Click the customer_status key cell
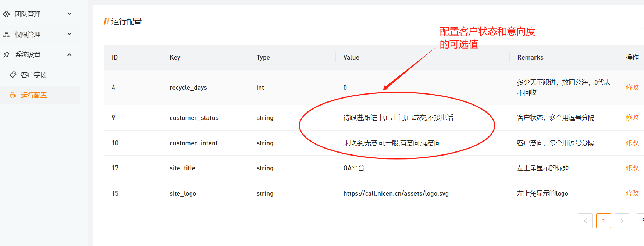Screen dimensions: 644x246 [194, 118]
